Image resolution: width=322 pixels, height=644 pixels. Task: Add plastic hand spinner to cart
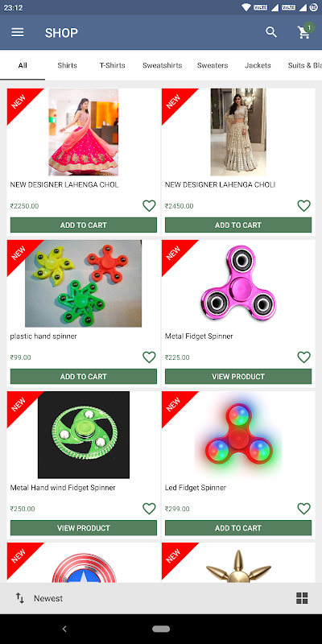pos(84,377)
